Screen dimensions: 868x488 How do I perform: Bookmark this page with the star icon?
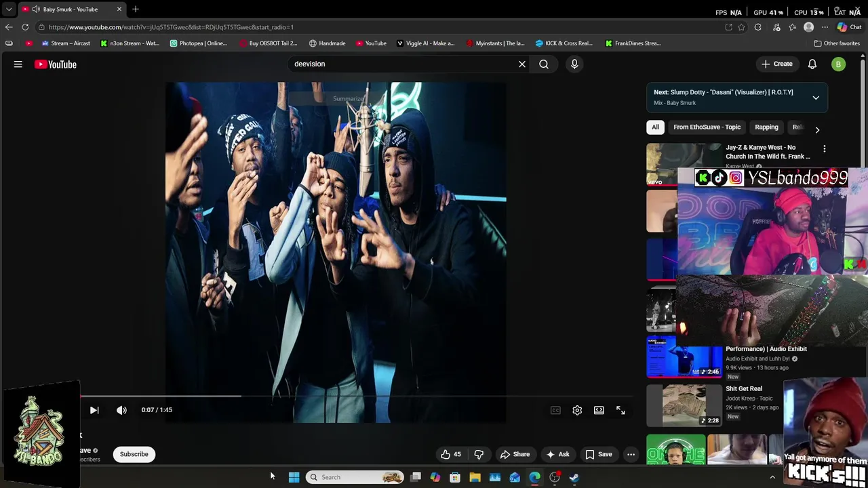point(741,27)
